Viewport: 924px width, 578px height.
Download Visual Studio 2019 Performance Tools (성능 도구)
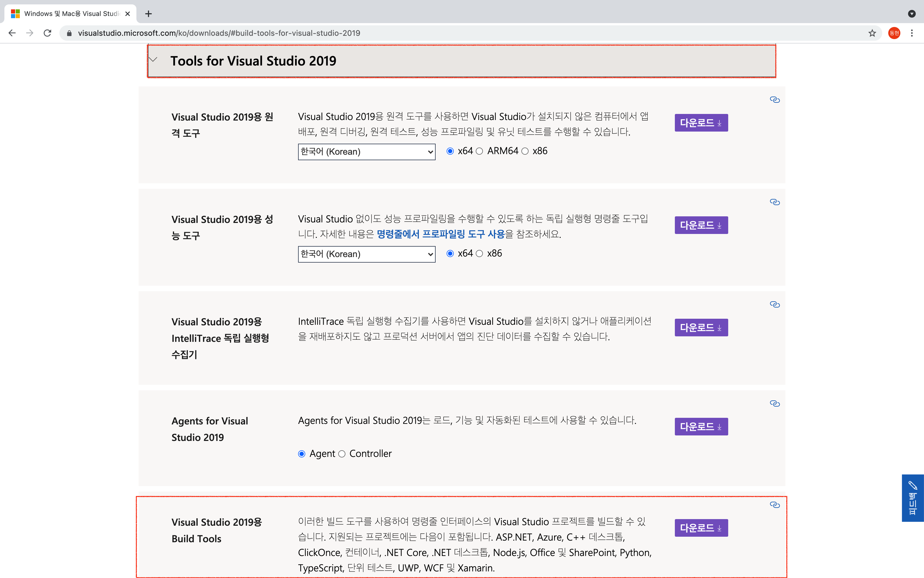pos(701,225)
